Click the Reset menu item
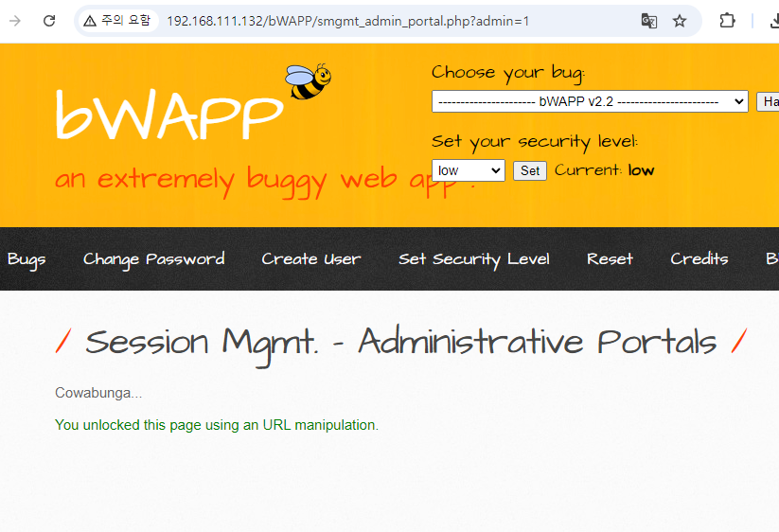Screen dimensions: 779x532 pos(611,258)
